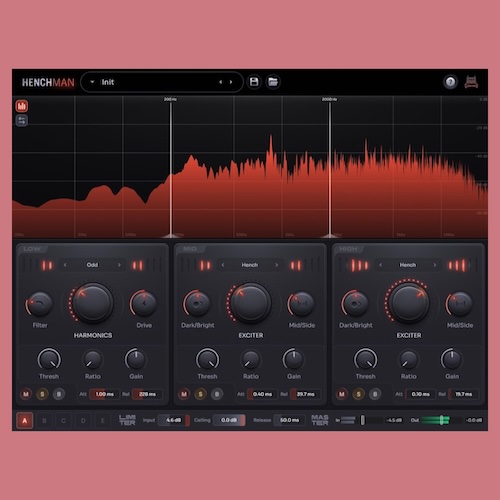Click the limiter Input 4.6 dB field
The height and width of the screenshot is (500, 500).
pos(174,420)
